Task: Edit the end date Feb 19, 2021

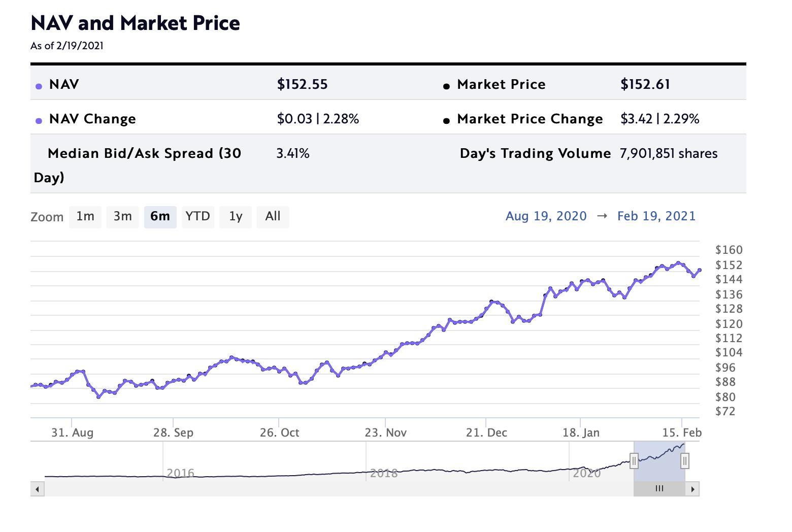Action: pos(656,216)
